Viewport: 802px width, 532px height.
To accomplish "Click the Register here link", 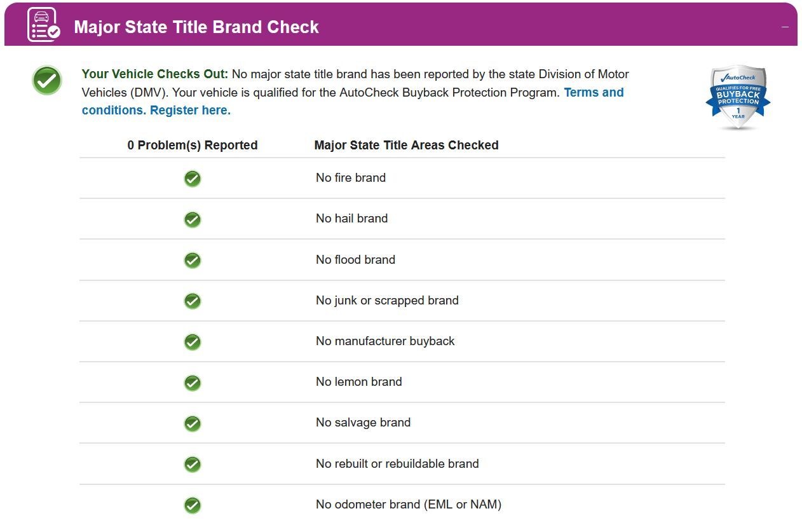I will [190, 111].
